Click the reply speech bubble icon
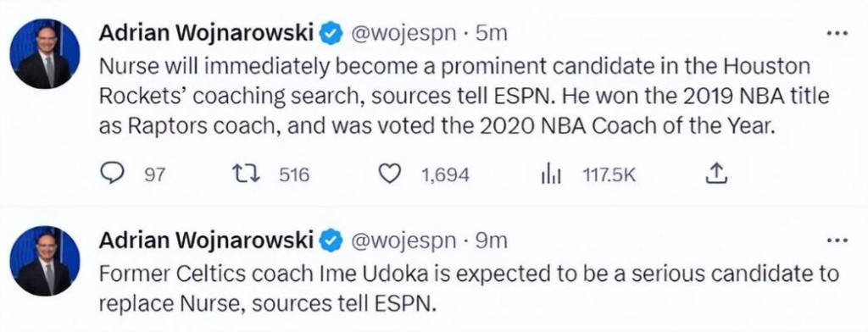This screenshot has height=332, width=868. click(113, 174)
